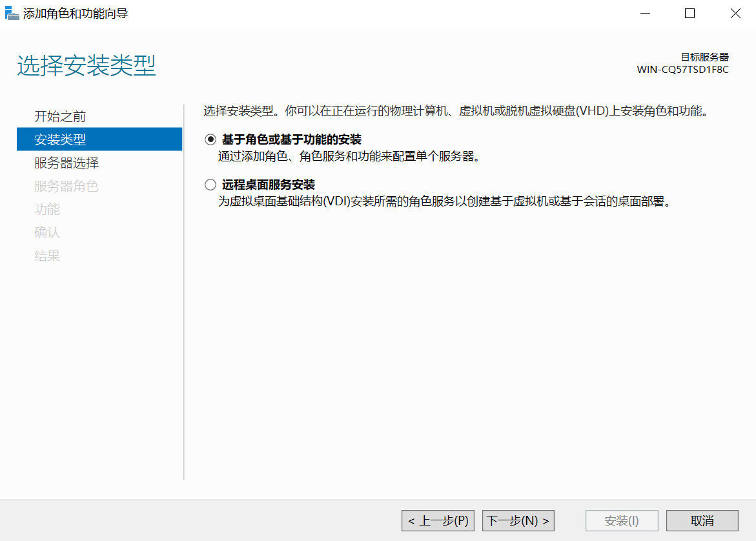Click 确认 step in the sidebar
The width and height of the screenshot is (756, 541).
point(47,232)
